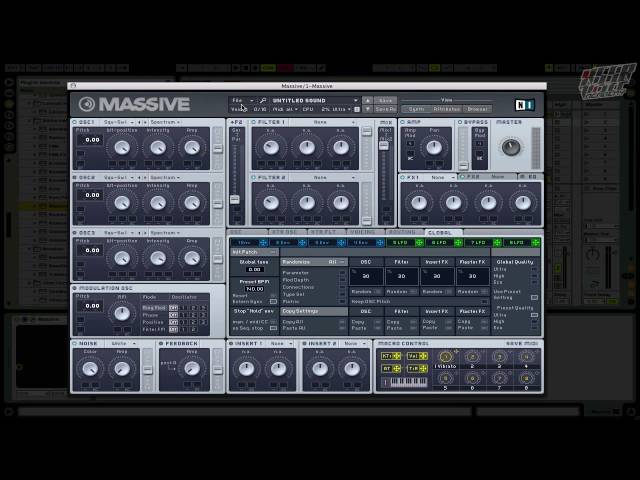
Task: Open OSC1 Spectrum mode dropdown
Action: click(x=165, y=122)
